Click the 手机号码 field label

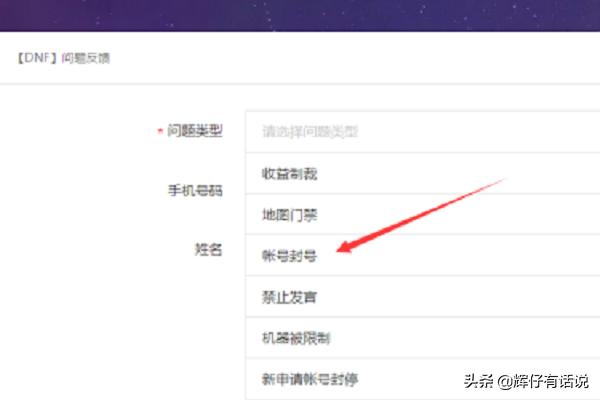tap(195, 189)
